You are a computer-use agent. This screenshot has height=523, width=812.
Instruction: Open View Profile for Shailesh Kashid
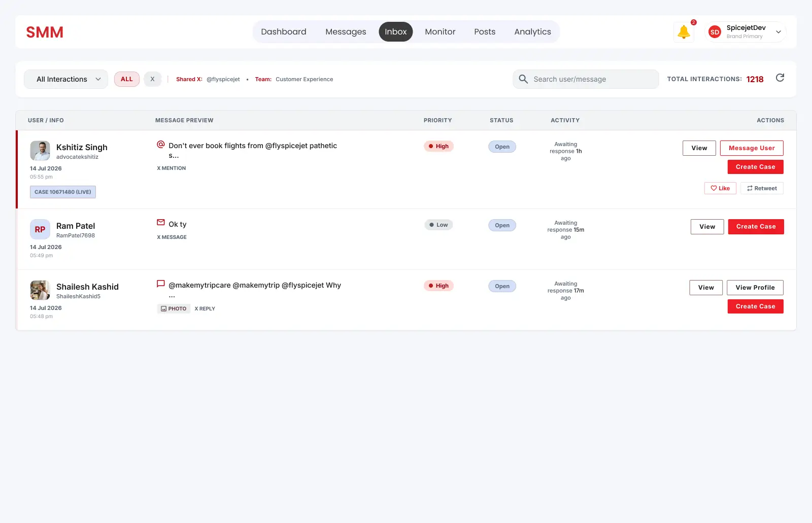pos(755,288)
